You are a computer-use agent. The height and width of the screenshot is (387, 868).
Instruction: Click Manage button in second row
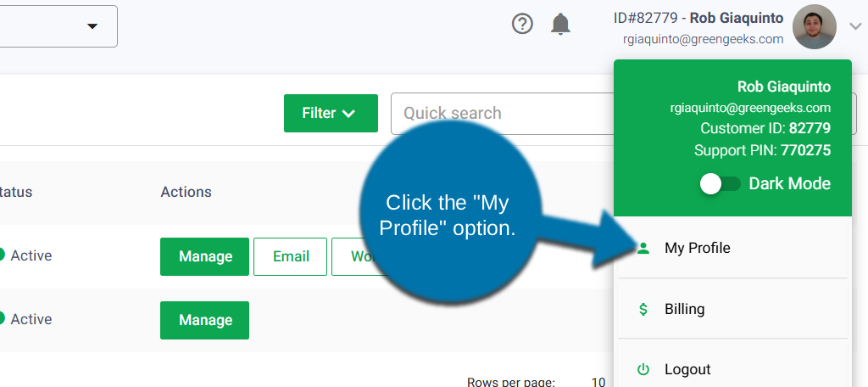[x=204, y=320]
